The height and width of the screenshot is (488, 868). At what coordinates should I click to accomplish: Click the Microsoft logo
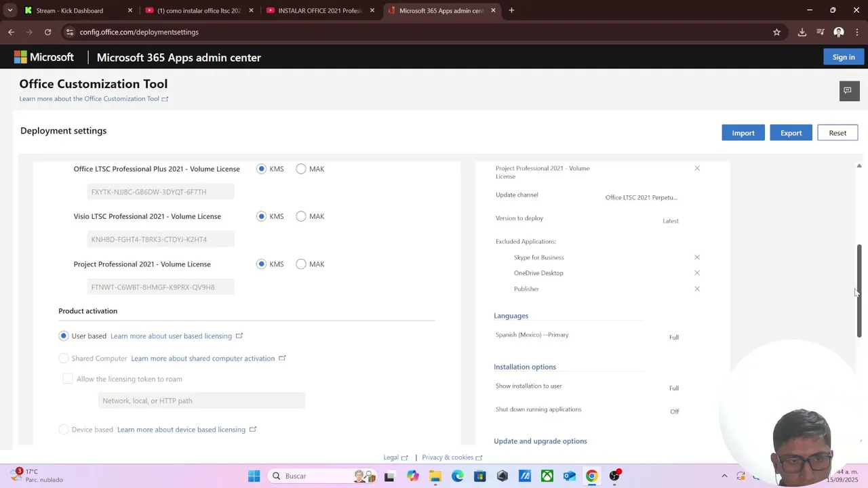(x=44, y=58)
